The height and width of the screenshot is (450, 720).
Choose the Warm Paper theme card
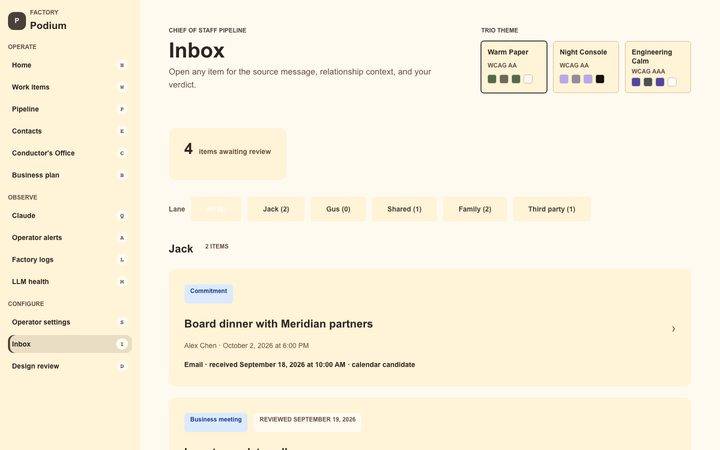pyautogui.click(x=514, y=67)
